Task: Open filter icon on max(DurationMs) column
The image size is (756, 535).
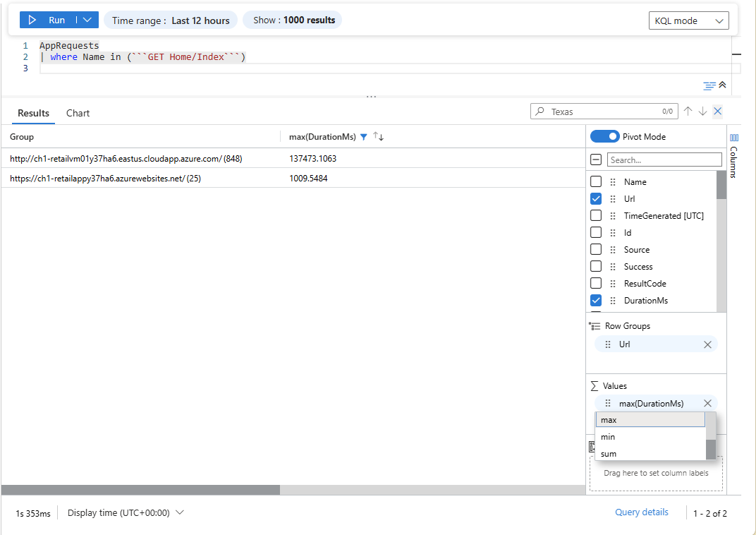Action: (x=363, y=137)
